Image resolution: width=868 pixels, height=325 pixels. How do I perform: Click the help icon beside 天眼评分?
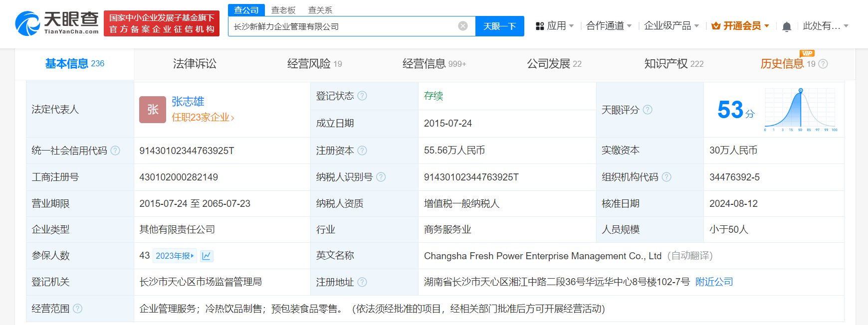[x=648, y=110]
